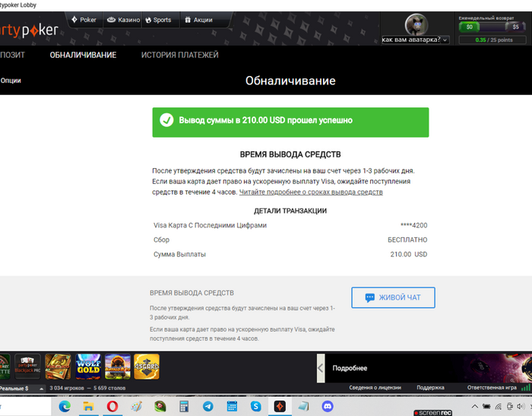The image size is (532, 416).
Task: Click the green connection signal bars icon
Action: (x=526, y=387)
